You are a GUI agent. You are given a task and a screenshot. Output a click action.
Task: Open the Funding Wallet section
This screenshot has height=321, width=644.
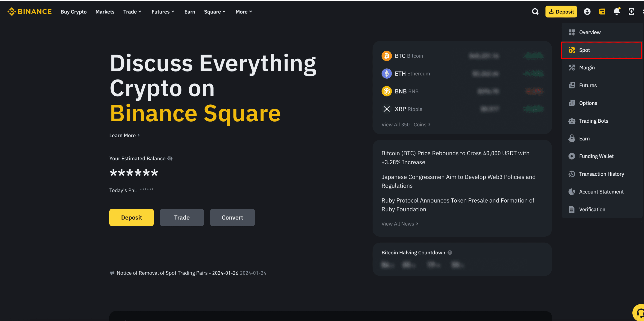point(596,156)
